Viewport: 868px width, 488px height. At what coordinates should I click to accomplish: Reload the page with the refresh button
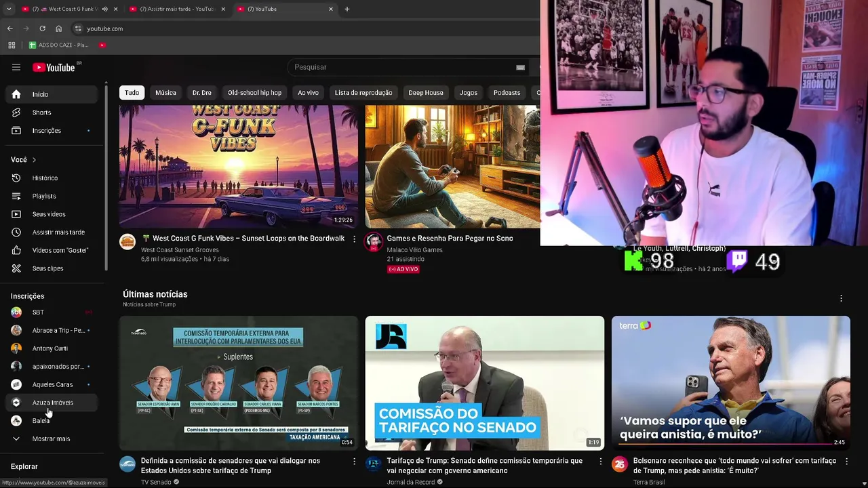[x=42, y=28]
